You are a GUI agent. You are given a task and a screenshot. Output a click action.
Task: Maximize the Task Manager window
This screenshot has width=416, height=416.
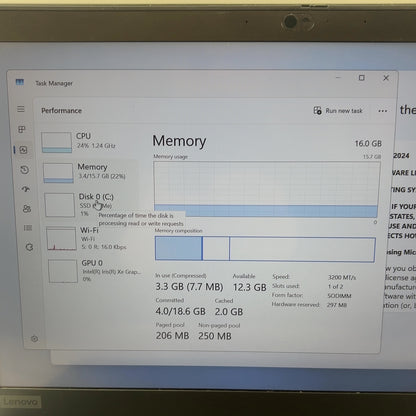pyautogui.click(x=361, y=78)
